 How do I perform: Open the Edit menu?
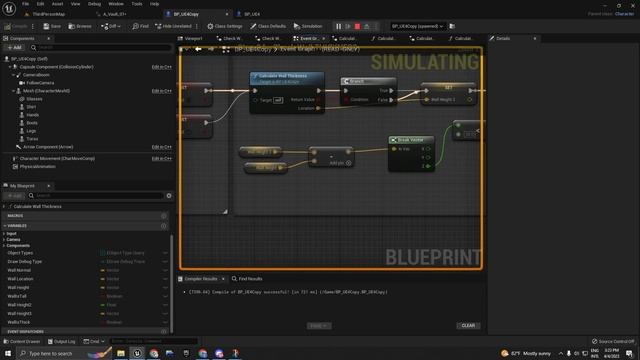click(x=40, y=4)
